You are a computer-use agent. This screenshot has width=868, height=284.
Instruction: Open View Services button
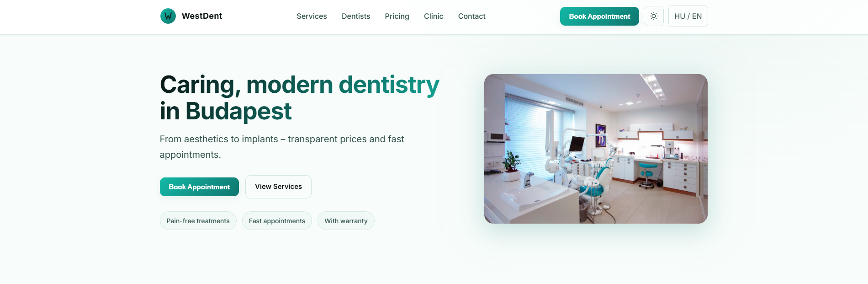coord(278,187)
